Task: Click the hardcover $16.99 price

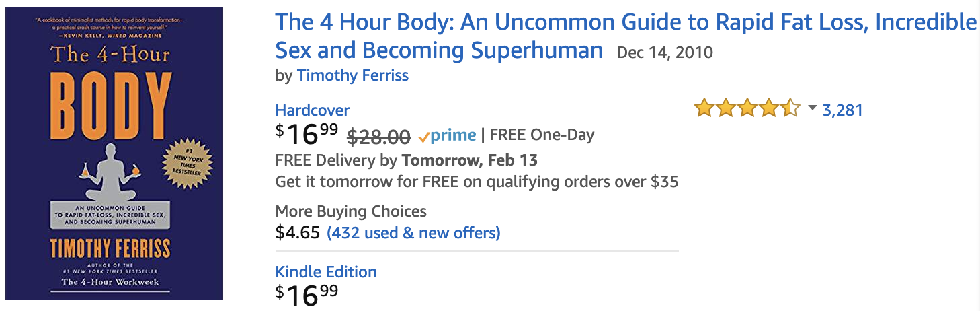Action: click(307, 134)
